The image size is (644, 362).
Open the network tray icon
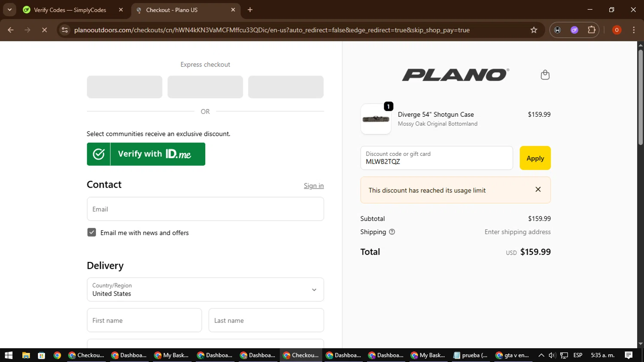(564, 355)
